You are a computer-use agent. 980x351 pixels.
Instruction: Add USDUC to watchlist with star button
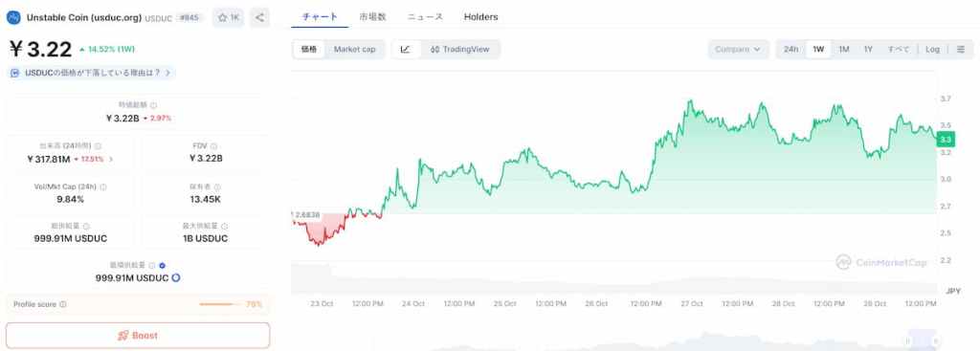click(x=228, y=17)
